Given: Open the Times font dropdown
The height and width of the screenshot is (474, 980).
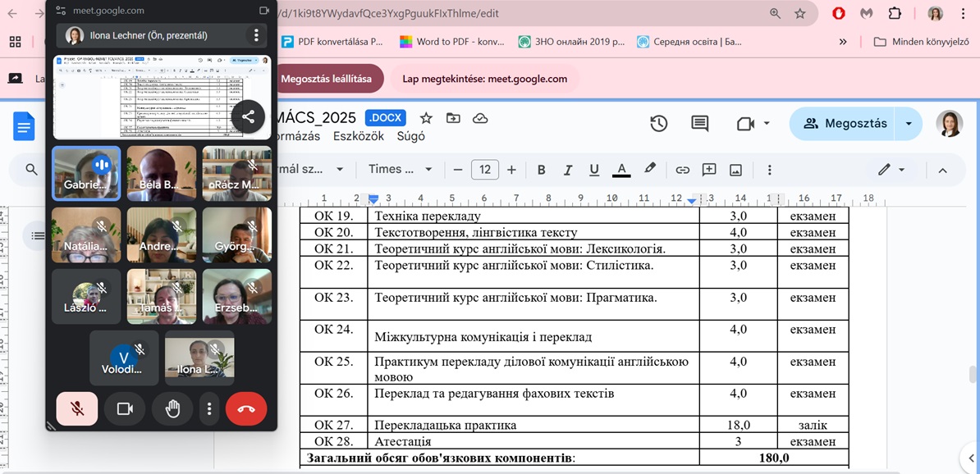Looking at the screenshot, I should tap(401, 170).
